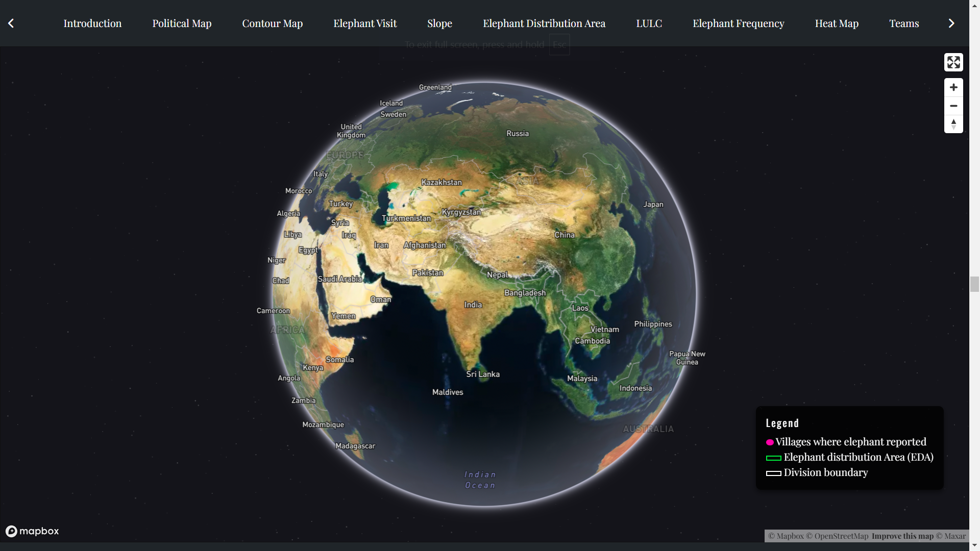Click the Philippines label
Viewport: 980px width, 551px height.
(x=653, y=323)
